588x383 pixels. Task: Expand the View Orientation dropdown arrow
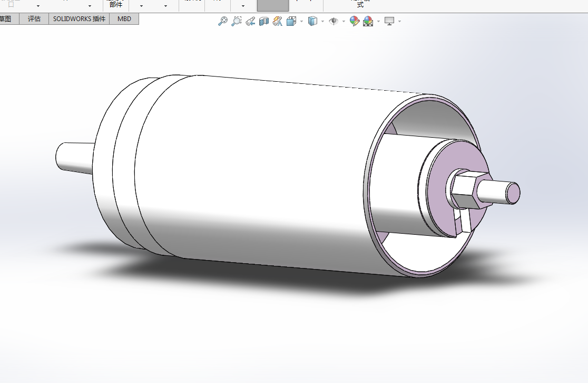301,22
